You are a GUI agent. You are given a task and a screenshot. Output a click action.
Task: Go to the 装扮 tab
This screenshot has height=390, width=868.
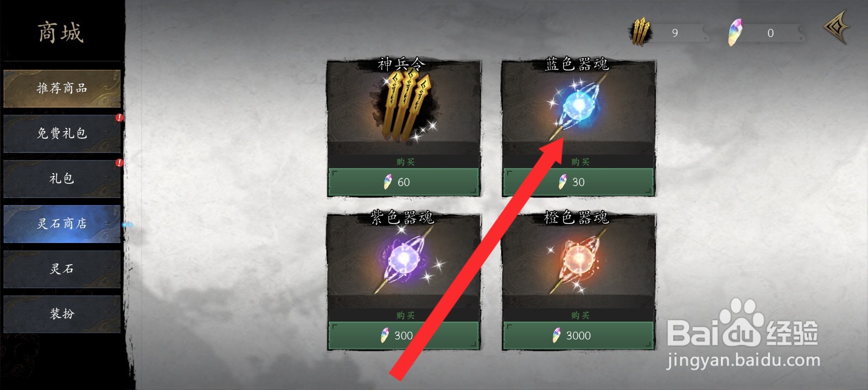tap(62, 314)
